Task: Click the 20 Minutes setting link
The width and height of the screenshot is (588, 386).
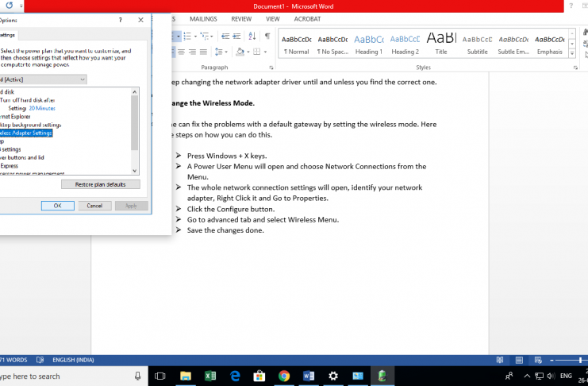Action: coord(42,108)
